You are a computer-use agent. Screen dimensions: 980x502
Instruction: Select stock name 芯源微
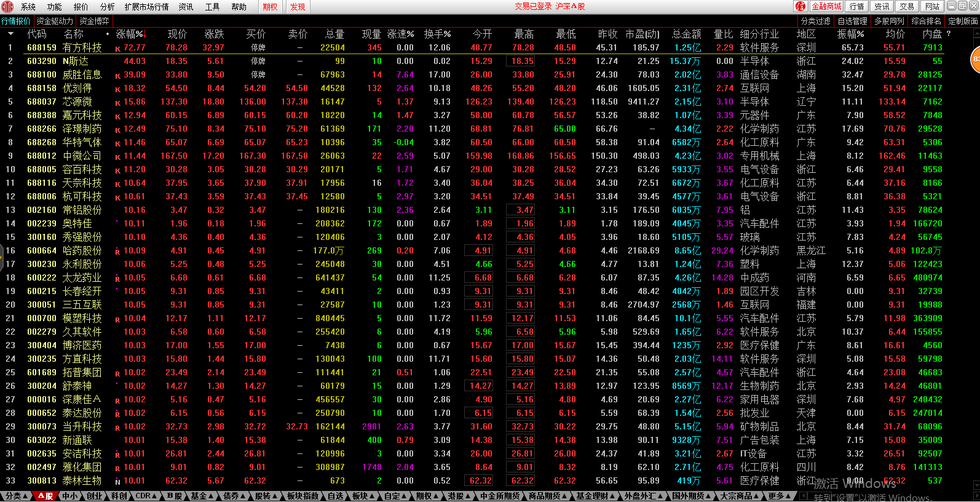pyautogui.click(x=77, y=102)
